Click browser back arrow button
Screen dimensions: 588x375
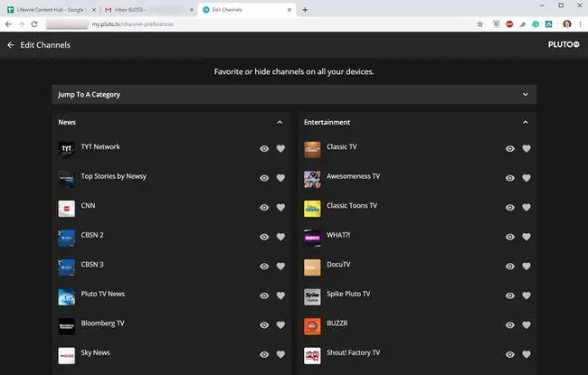(x=8, y=24)
